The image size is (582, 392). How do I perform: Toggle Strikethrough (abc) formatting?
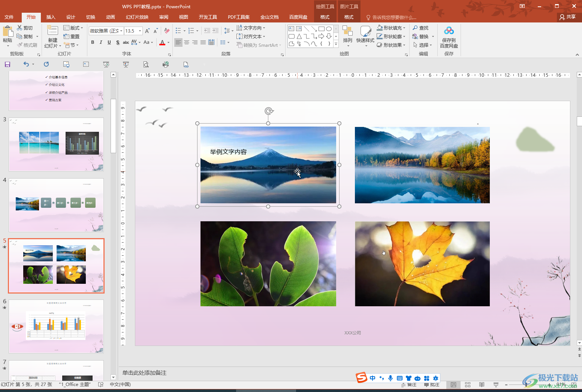pyautogui.click(x=126, y=42)
